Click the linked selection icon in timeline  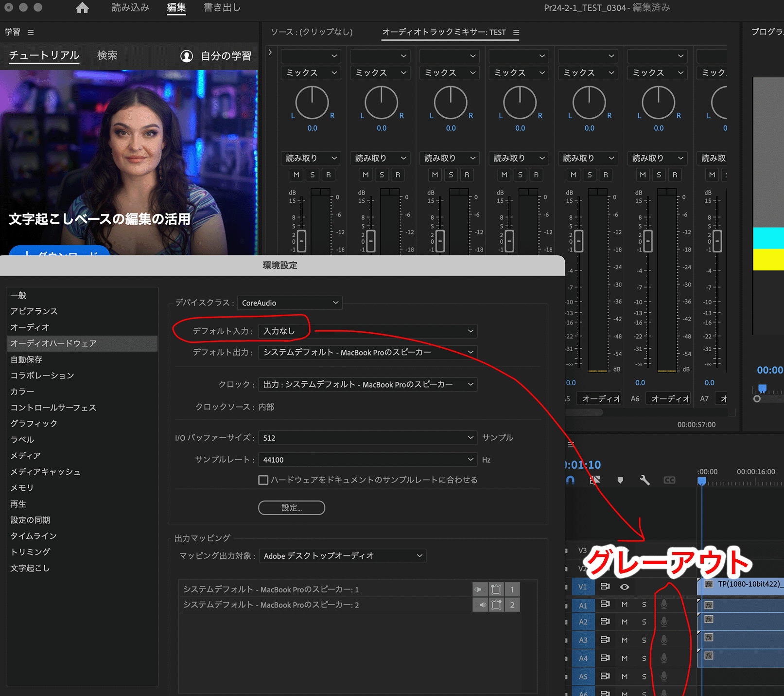click(x=594, y=480)
